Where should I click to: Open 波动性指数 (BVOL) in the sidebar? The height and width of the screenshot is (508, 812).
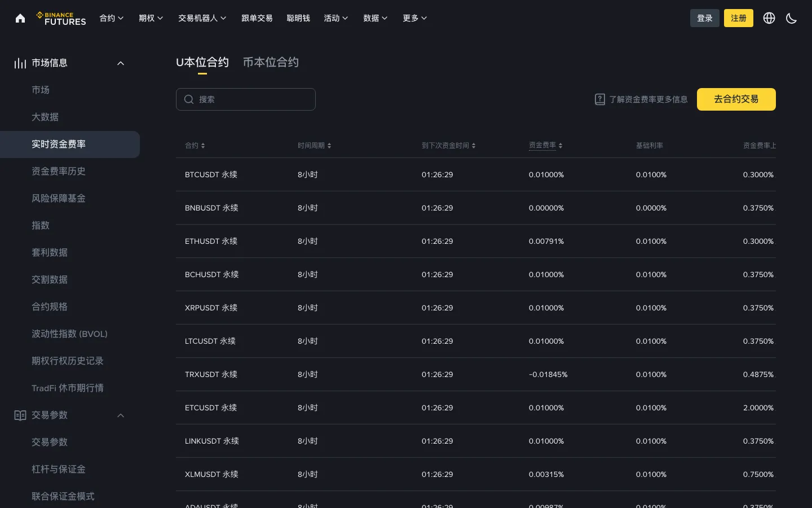pyautogui.click(x=69, y=334)
